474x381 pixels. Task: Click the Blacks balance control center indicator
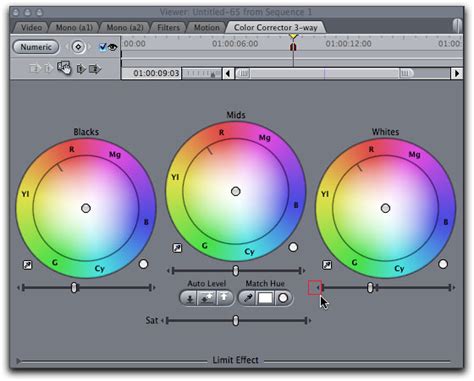pos(86,208)
